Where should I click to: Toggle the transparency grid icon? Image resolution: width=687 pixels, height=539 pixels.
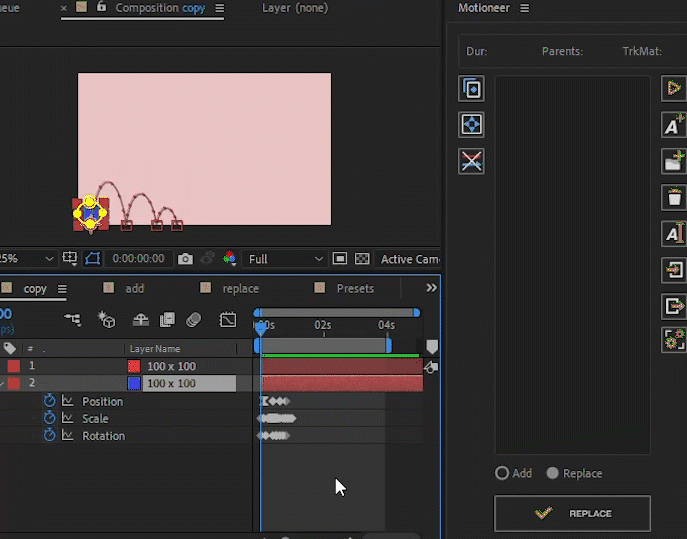[x=362, y=259]
